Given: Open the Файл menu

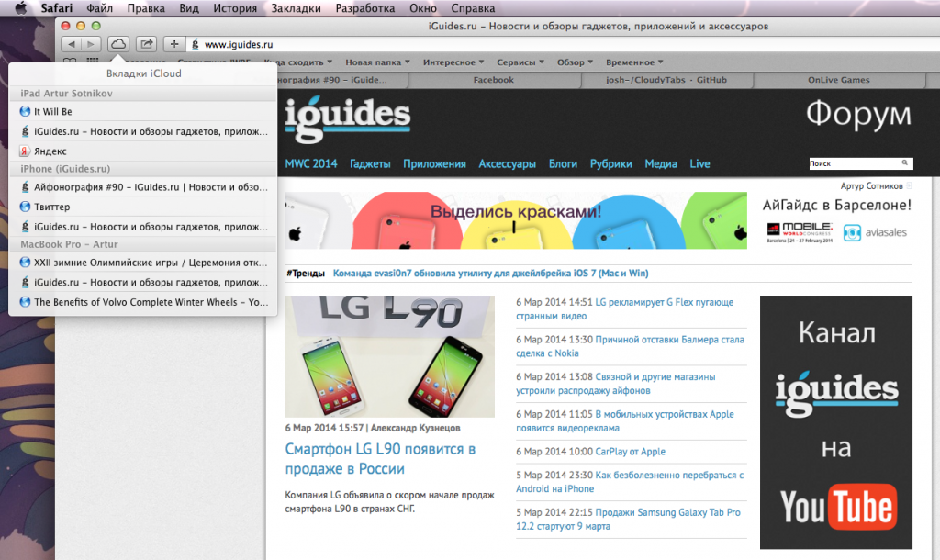Looking at the screenshot, I should (x=99, y=8).
